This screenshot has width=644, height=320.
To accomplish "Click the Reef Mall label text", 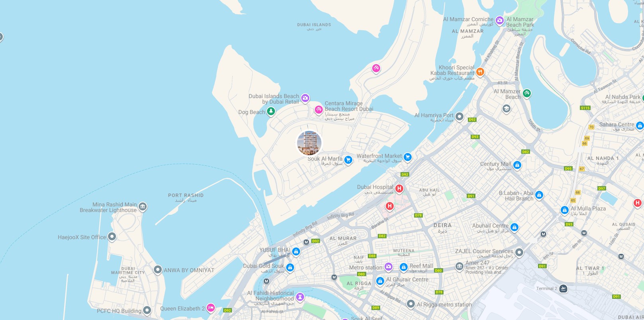I will click(421, 266).
